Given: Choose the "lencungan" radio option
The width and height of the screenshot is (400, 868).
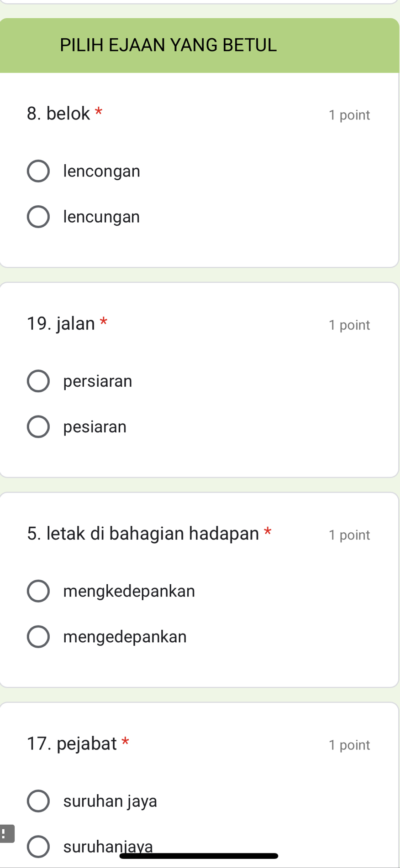Looking at the screenshot, I should coord(38,217).
